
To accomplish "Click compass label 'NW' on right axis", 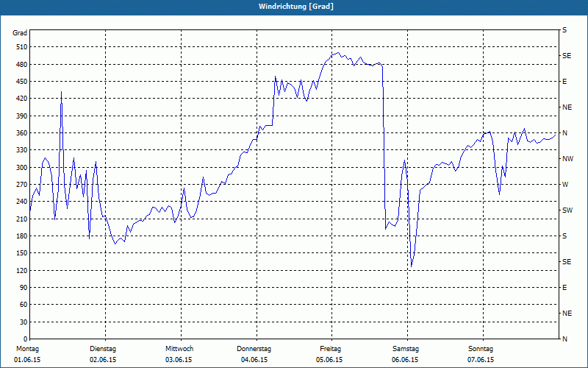I will [567, 159].
